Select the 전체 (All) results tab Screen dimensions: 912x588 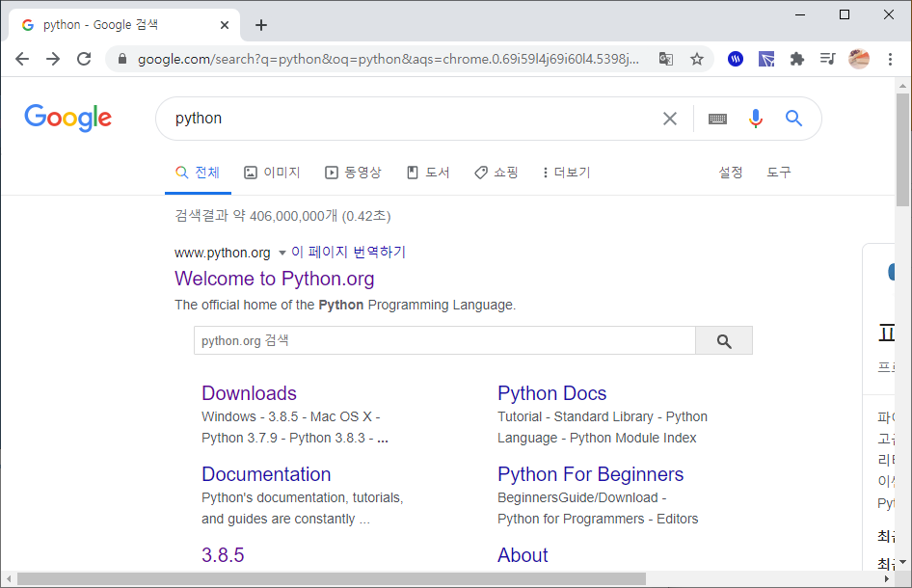[x=198, y=173]
